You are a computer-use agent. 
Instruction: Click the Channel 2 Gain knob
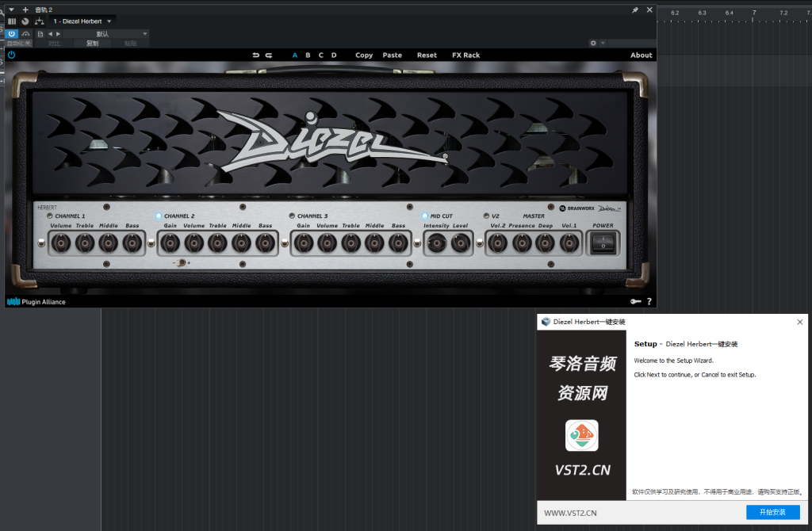[x=170, y=244]
